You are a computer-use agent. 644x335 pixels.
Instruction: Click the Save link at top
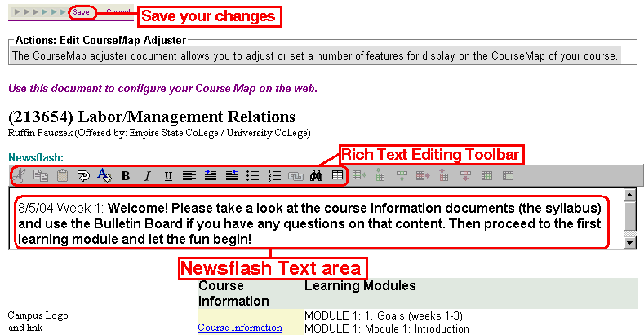[81, 12]
